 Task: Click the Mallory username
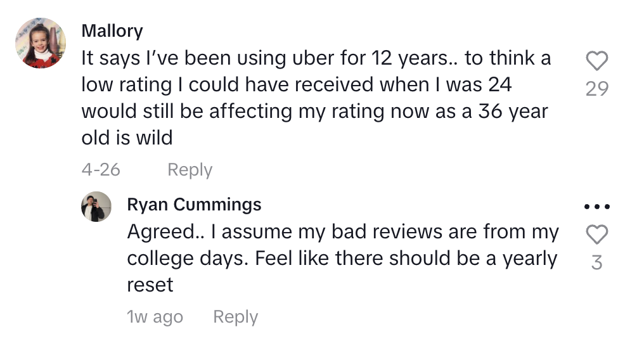point(112,30)
